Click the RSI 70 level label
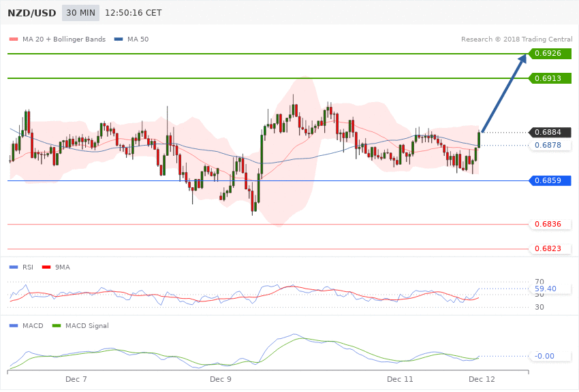Screen dimensions: 579x392 click(539, 282)
